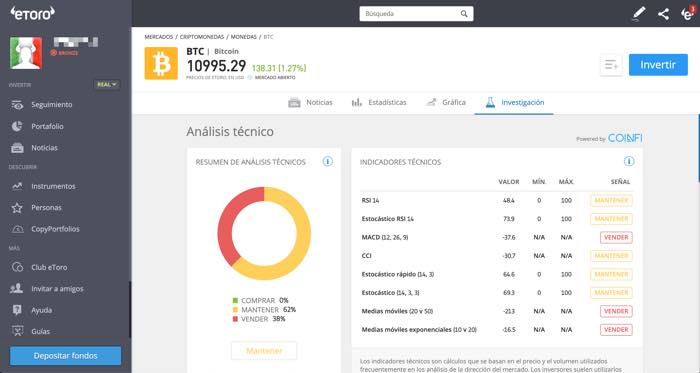Screen dimensions: 700x373
Task: Add BTC to watchlist list icon
Action: click(x=611, y=65)
